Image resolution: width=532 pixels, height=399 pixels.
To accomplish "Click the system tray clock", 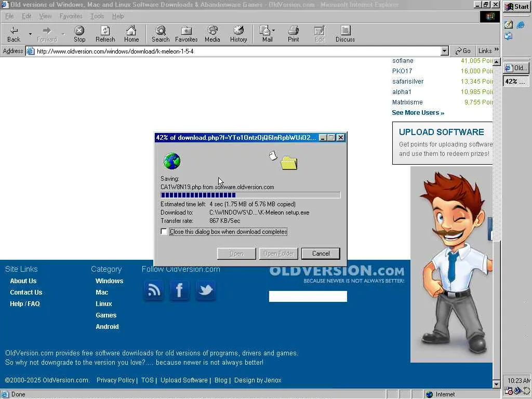I will pyautogui.click(x=518, y=380).
